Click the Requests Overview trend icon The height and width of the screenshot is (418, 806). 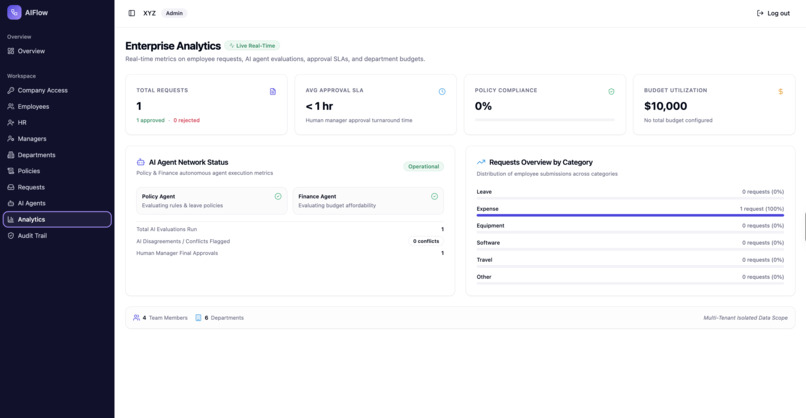(481, 162)
